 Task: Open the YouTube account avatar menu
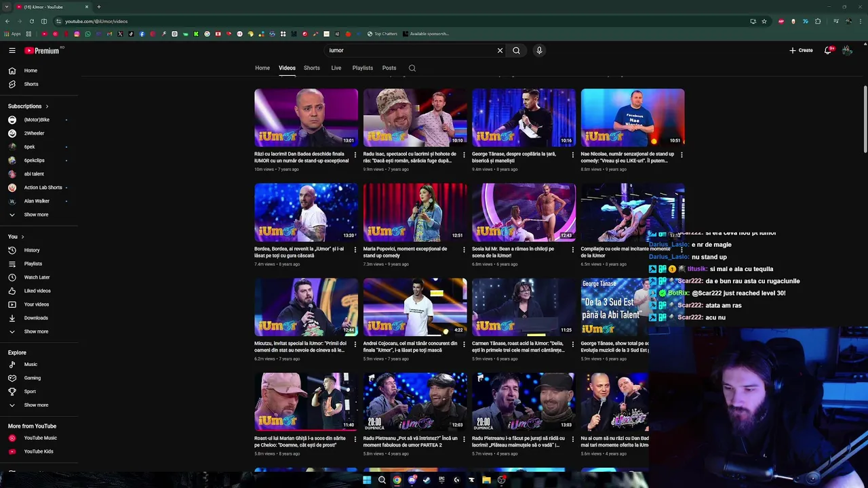[x=847, y=50]
